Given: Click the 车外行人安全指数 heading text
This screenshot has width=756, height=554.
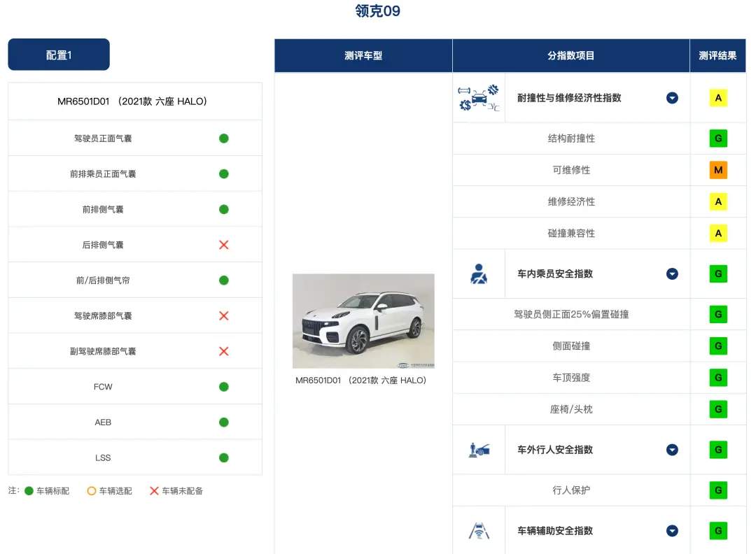Looking at the screenshot, I should coord(555,450).
